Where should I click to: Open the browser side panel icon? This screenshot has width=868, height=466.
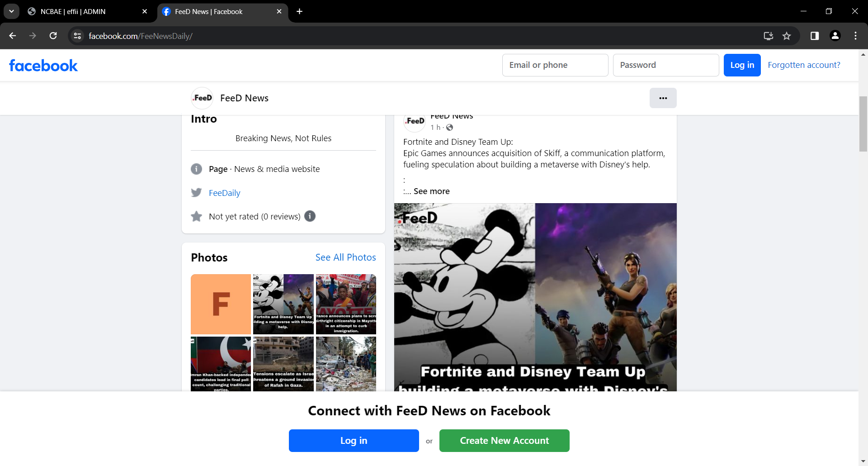[x=815, y=36]
